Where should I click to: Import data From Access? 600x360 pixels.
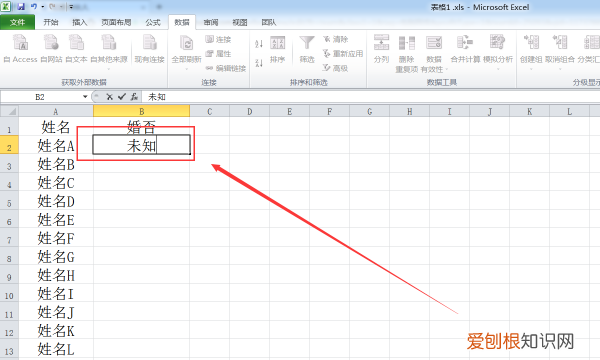(20, 48)
